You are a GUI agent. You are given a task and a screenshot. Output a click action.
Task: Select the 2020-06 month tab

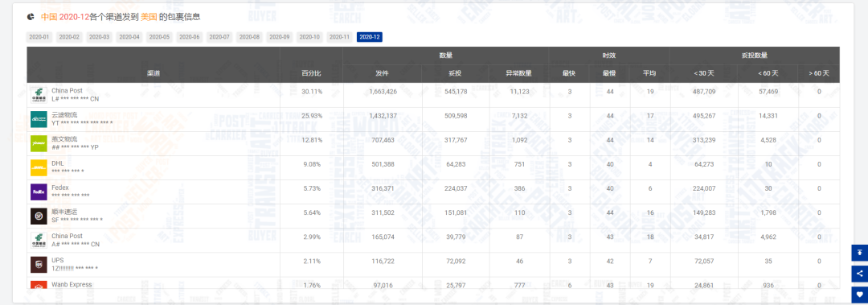(x=189, y=37)
